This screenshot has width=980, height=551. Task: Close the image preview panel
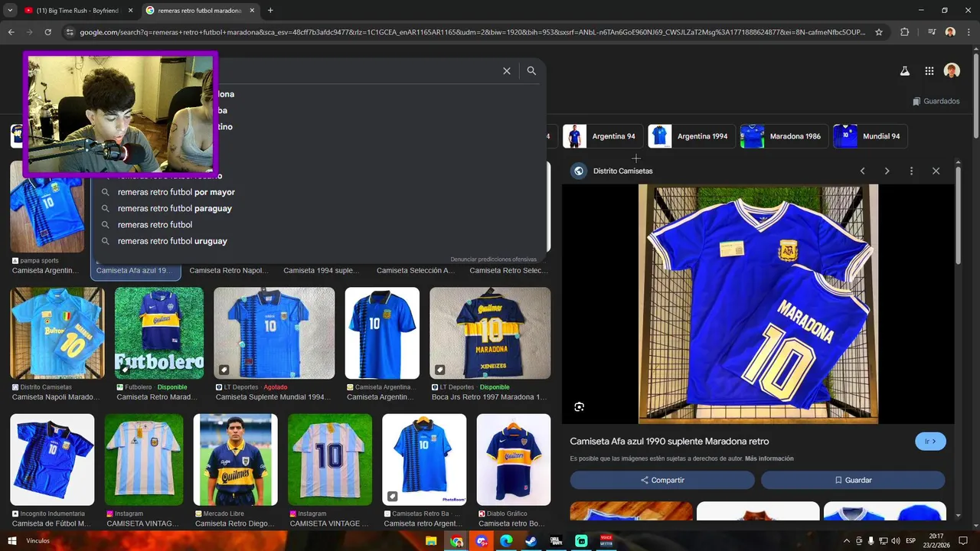936,171
